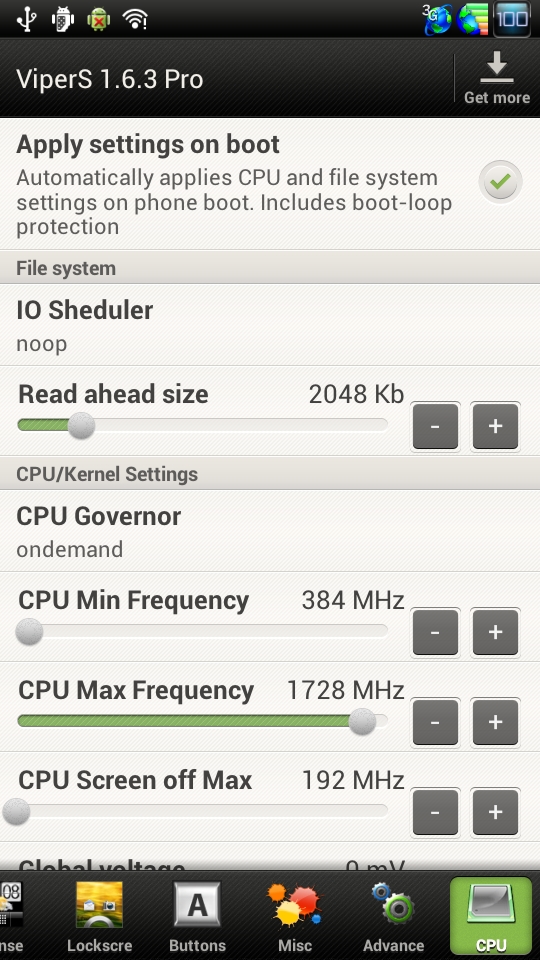Tap the battery 100 indicator
This screenshot has height=960, width=540.
point(512,19)
